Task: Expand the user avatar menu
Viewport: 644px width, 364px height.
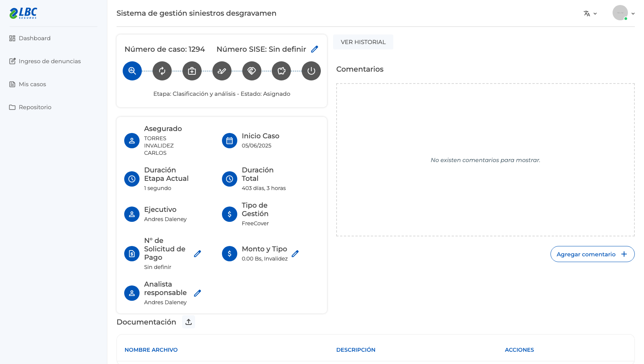Action: coord(624,13)
